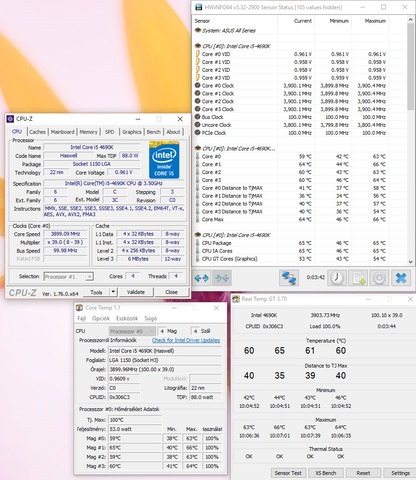Open Processzor #0 dropdown in Core Temp

[132, 331]
